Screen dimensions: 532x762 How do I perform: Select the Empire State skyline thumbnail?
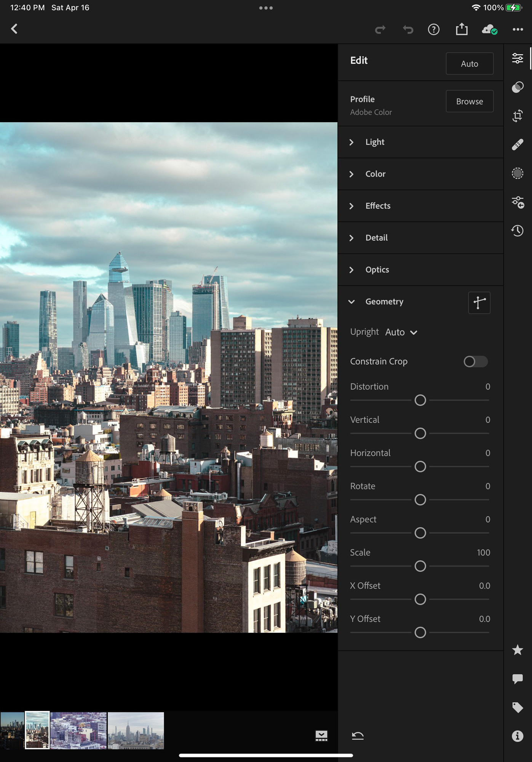[x=136, y=730]
